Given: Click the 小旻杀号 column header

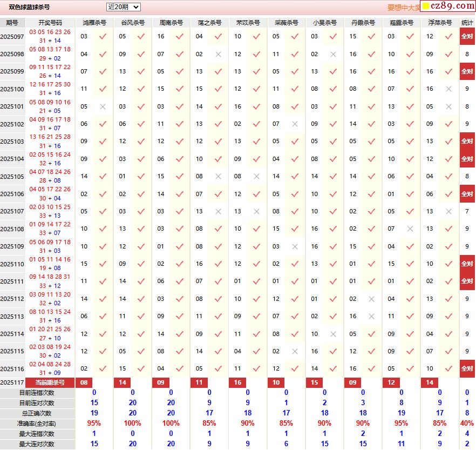Looking at the screenshot, I should coord(325,23).
